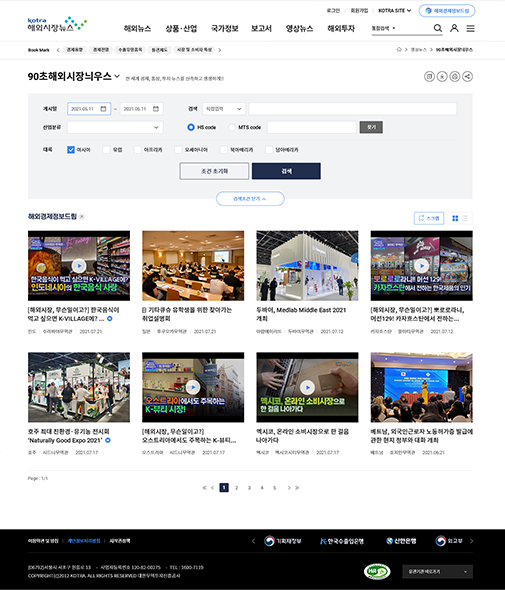
Task: Open the Vietnam foreign worker permit thumbnail
Action: click(421, 387)
